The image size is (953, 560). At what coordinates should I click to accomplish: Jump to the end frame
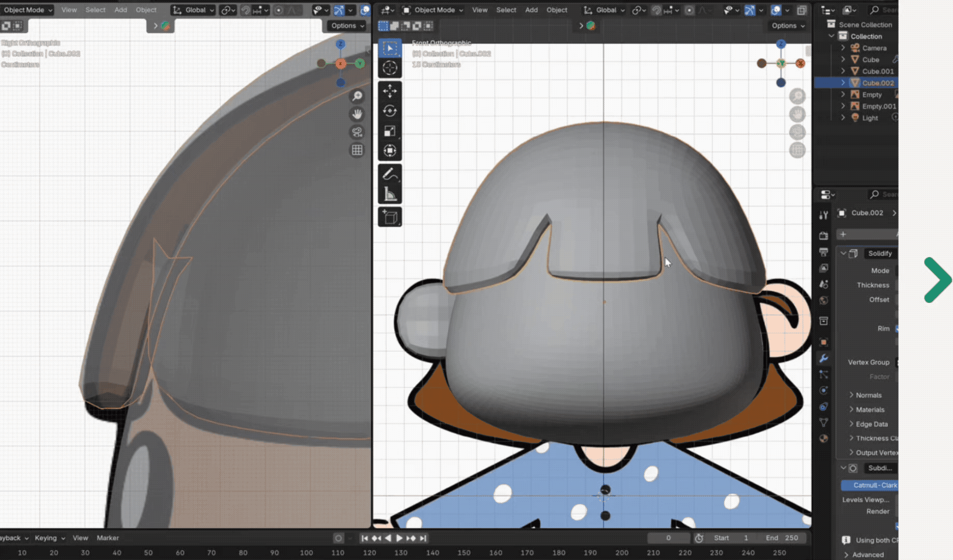(x=423, y=538)
